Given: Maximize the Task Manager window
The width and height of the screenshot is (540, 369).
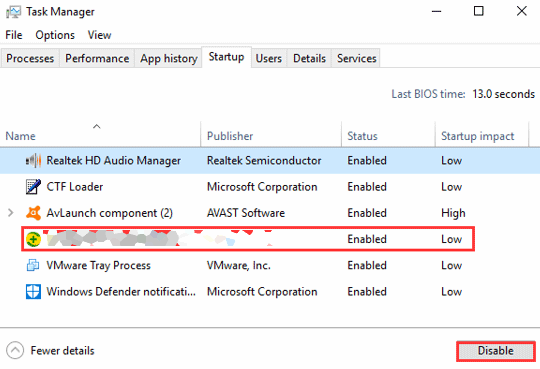Looking at the screenshot, I should [479, 11].
